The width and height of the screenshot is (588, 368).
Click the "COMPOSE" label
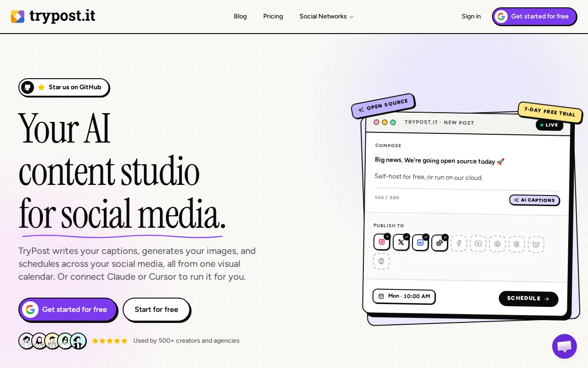388,145
